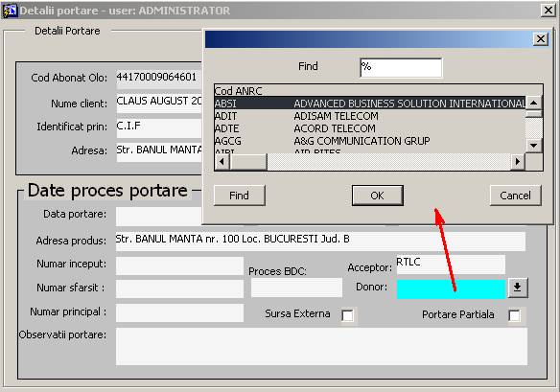Click the Adresa field Str. BANUL MANTA
This screenshot has height=392, width=560.
(159, 152)
